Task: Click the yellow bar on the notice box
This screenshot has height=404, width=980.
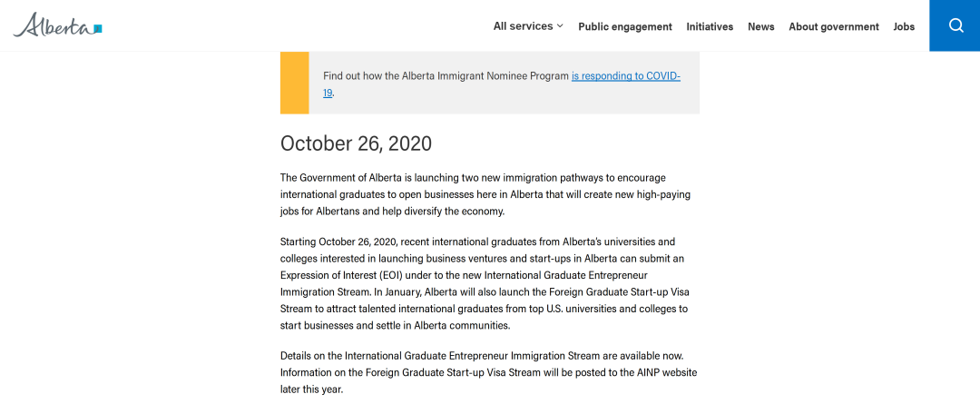Action: tap(294, 83)
